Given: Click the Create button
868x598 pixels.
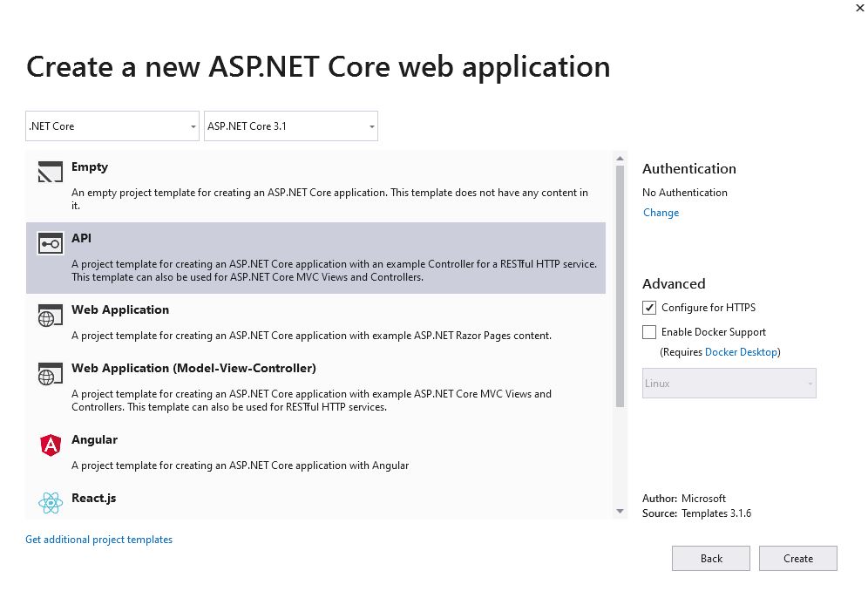Looking at the screenshot, I should click(797, 558).
